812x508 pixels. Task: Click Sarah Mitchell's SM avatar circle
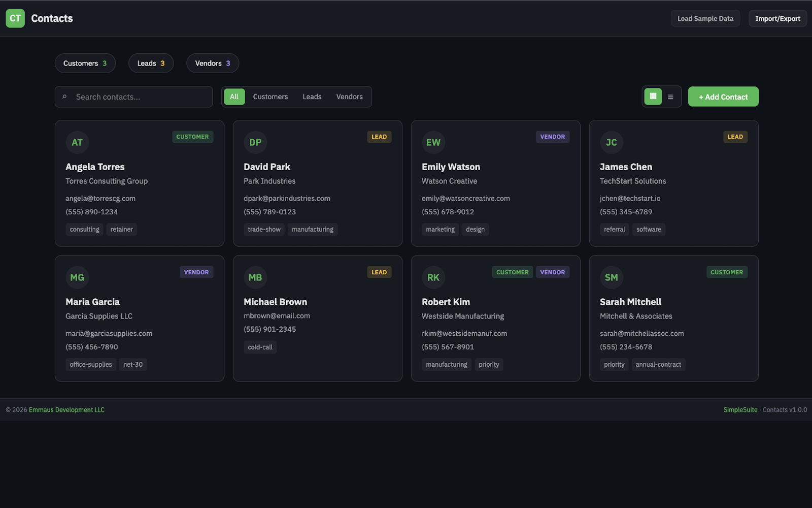point(612,277)
